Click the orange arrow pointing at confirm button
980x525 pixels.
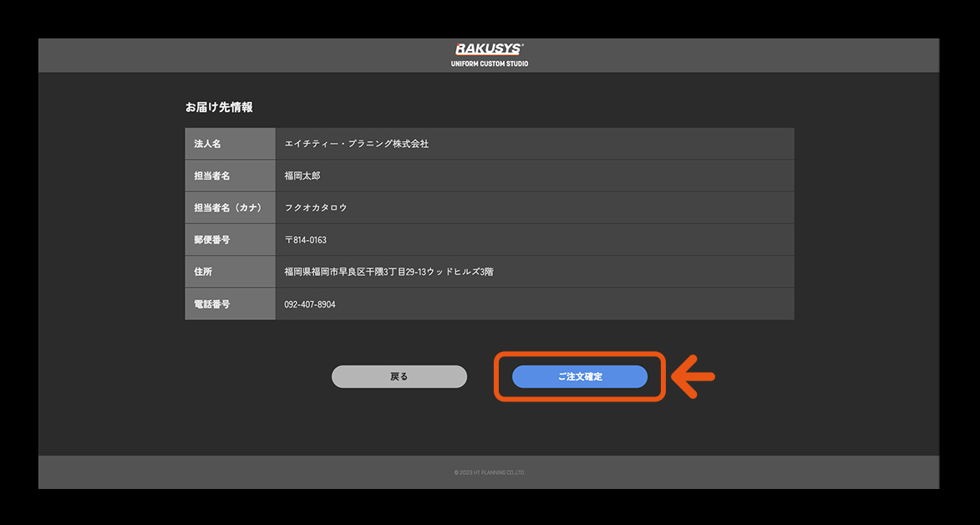(694, 377)
